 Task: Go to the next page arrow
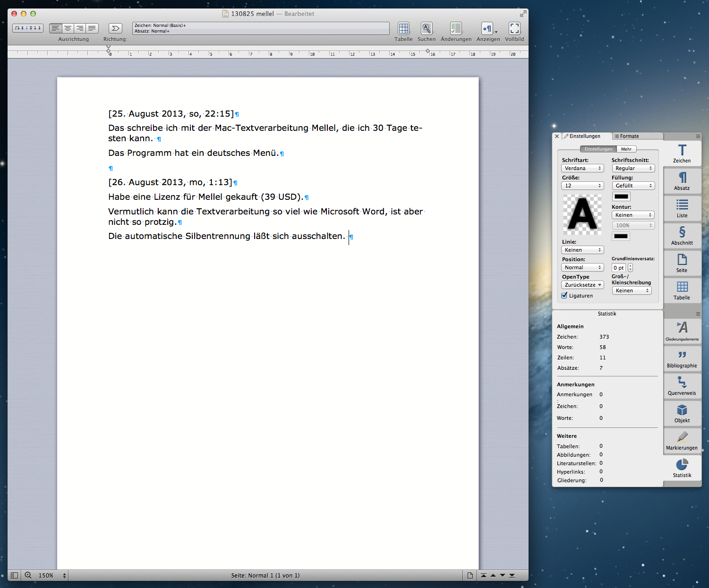(503, 575)
